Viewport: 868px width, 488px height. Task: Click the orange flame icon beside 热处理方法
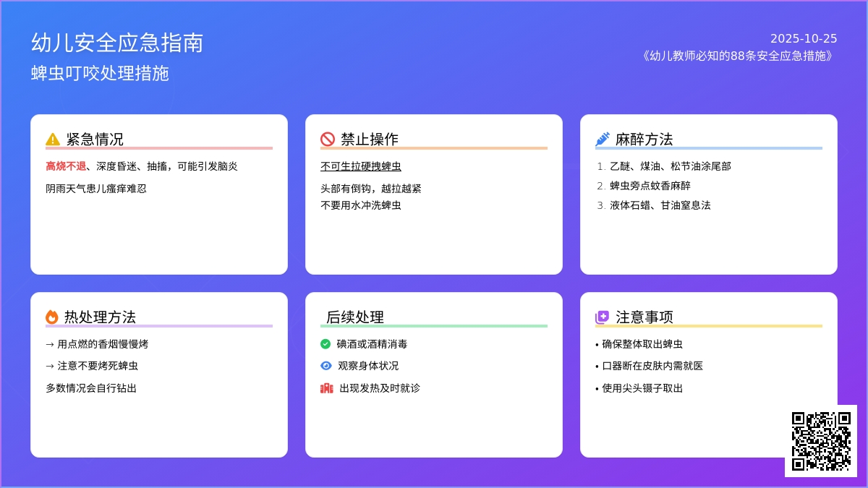click(52, 317)
